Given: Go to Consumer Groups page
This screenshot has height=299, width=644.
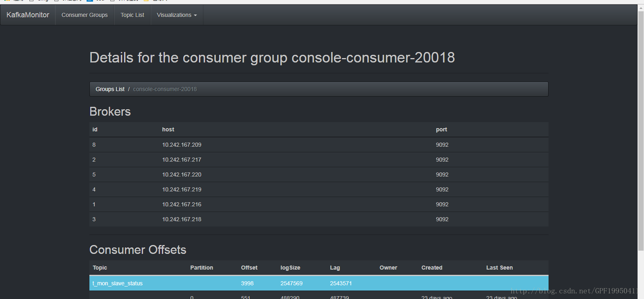Looking at the screenshot, I should 85,15.
